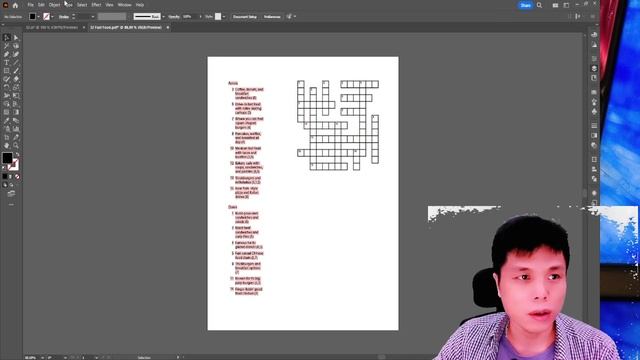Open the Select menu
The width and height of the screenshot is (640, 360).
click(x=82, y=5)
